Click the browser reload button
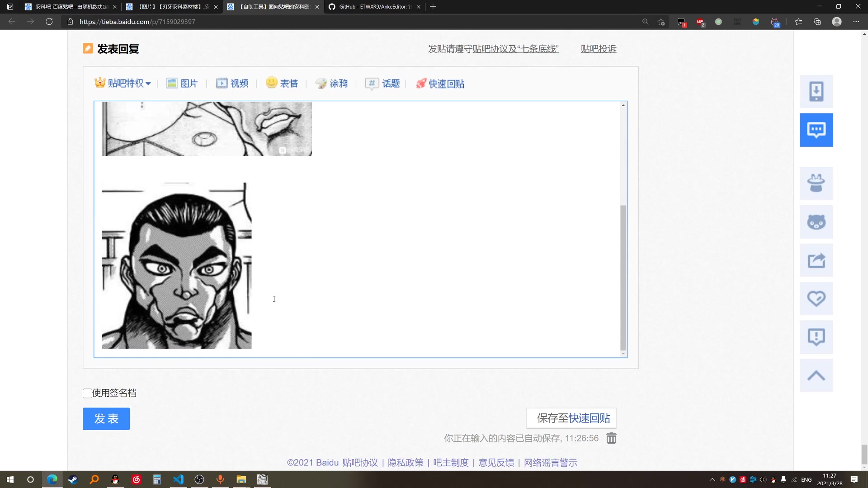This screenshot has height=488, width=868. [x=49, y=22]
